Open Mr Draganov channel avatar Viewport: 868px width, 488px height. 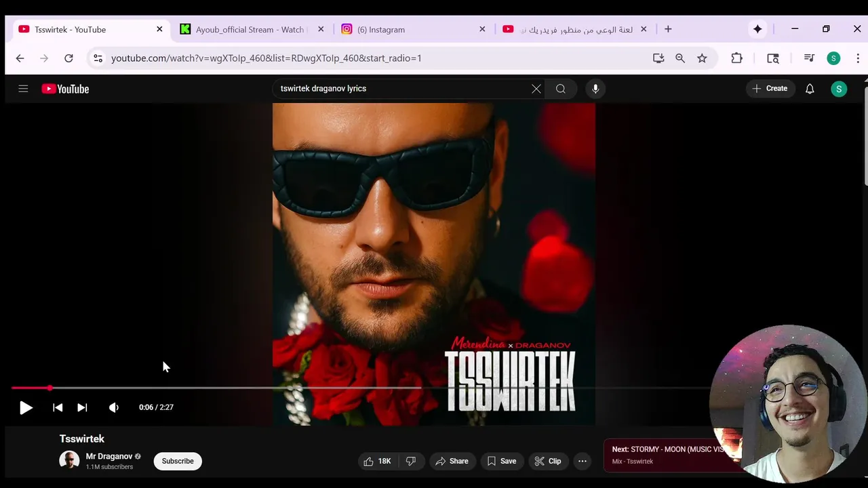(x=69, y=461)
